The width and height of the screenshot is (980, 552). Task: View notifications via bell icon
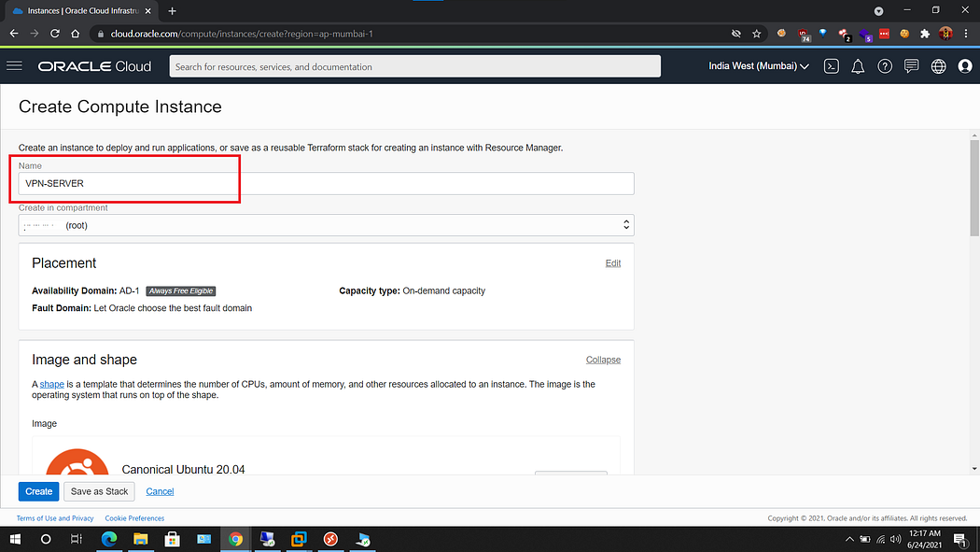pos(858,66)
